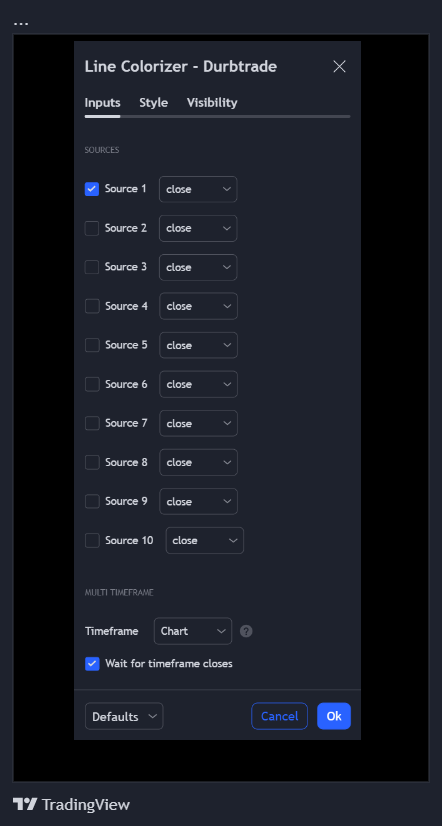Confirm settings with the Ok button
This screenshot has width=442, height=826.
pyautogui.click(x=334, y=716)
